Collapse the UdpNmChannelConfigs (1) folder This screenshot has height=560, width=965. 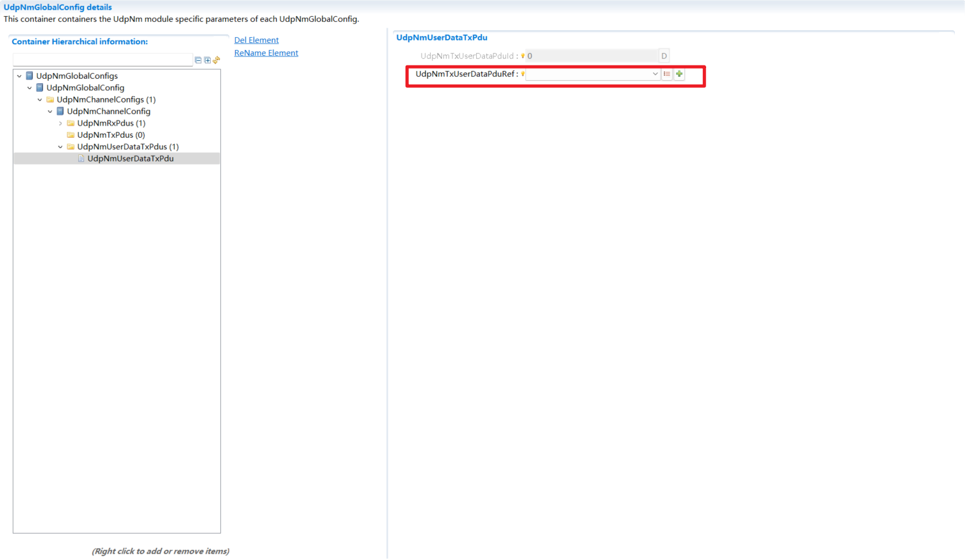coord(40,100)
